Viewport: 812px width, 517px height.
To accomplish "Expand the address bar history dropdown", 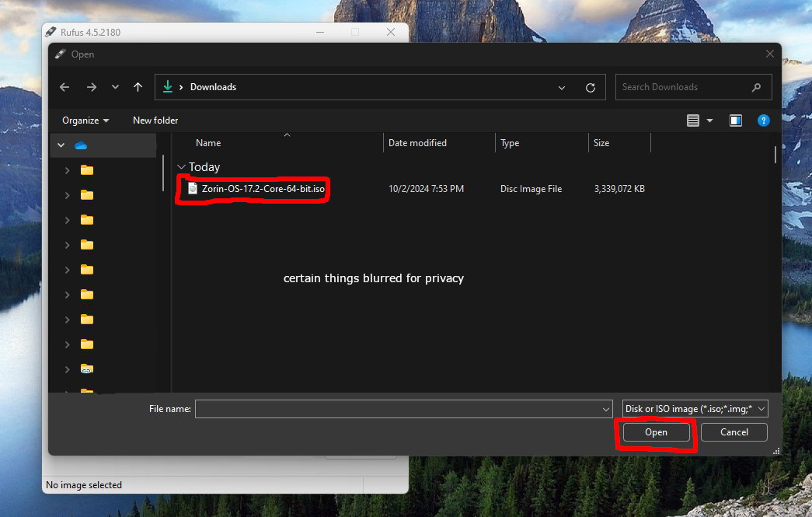I will pyautogui.click(x=562, y=88).
